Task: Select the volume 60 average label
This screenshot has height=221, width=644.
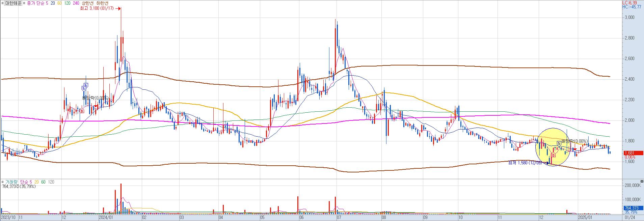Action: pos(43,182)
